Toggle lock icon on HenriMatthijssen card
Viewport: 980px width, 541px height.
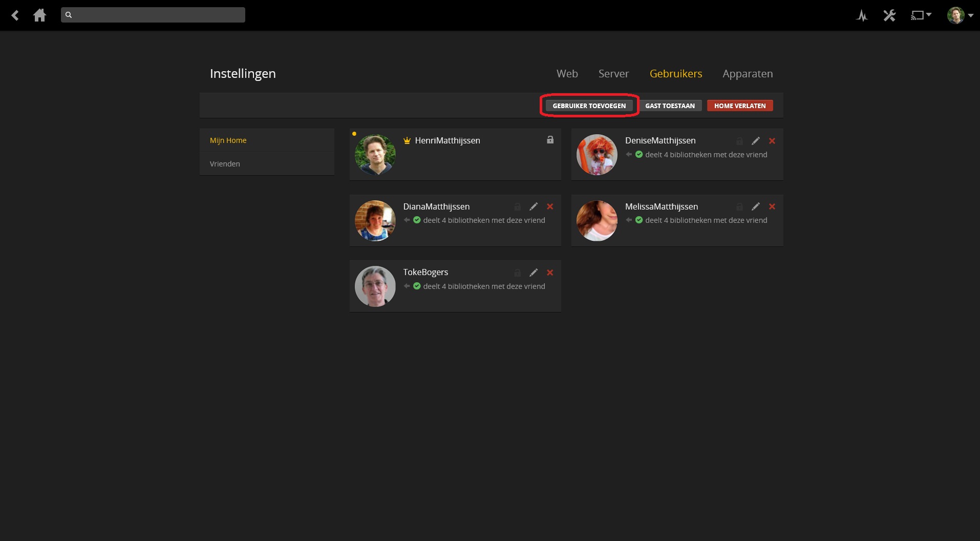click(550, 140)
